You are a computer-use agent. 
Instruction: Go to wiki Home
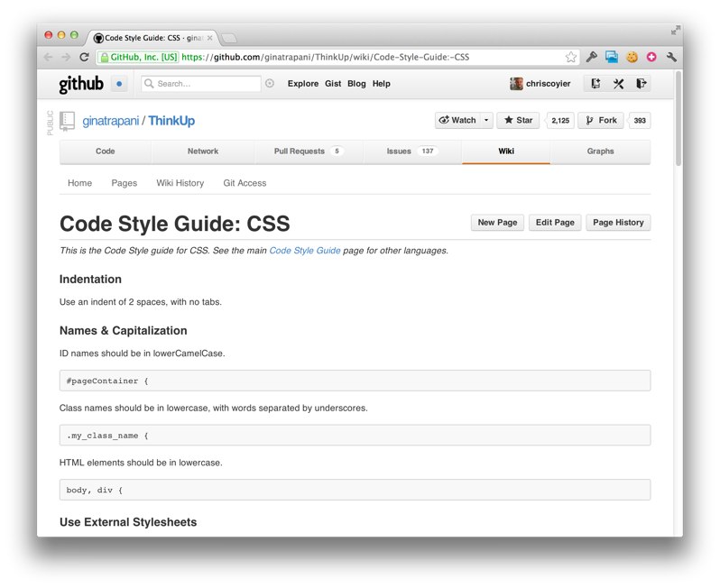(80, 183)
